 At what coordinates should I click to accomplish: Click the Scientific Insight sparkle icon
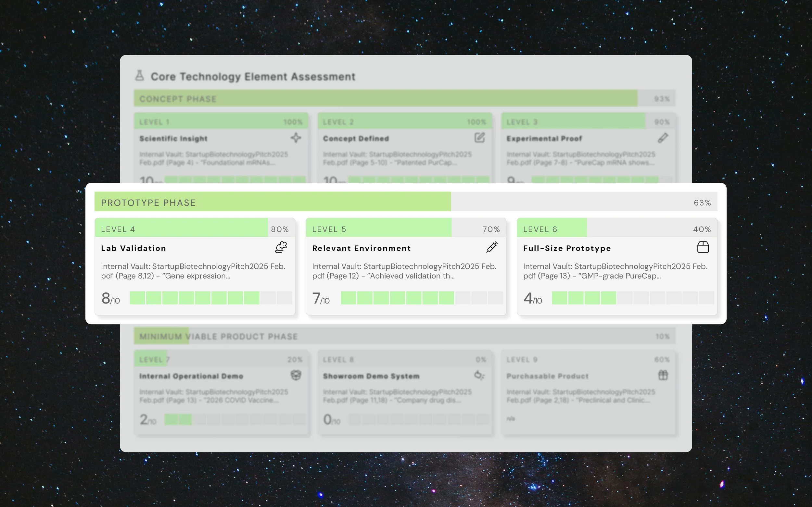[296, 138]
